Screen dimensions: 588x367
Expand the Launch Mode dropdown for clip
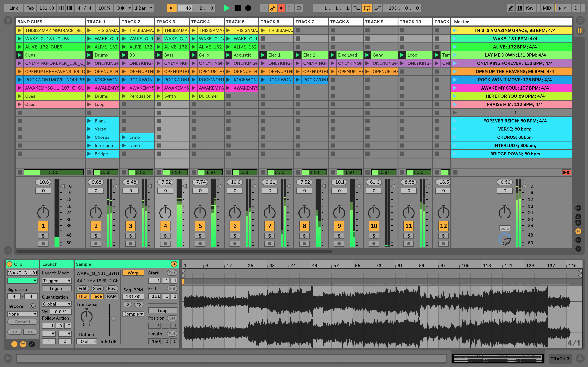[57, 280]
